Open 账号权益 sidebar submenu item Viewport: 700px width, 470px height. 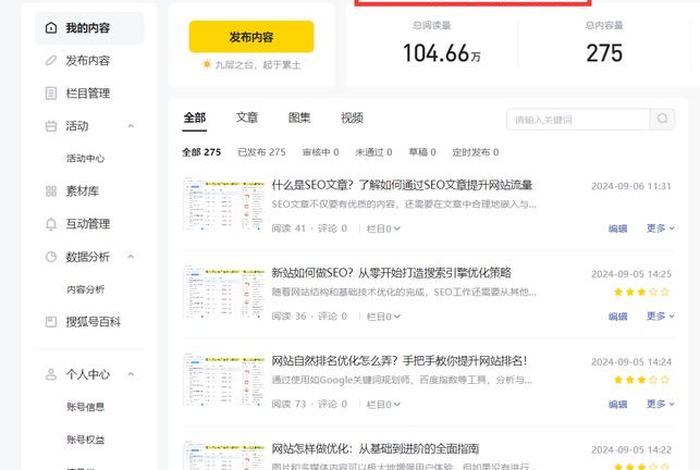[x=85, y=439]
